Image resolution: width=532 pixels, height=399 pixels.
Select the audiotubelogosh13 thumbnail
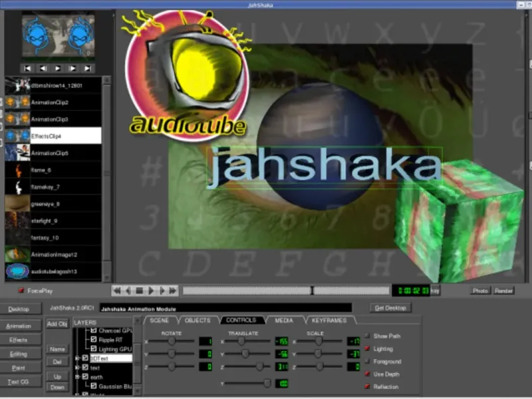pyautogui.click(x=17, y=272)
